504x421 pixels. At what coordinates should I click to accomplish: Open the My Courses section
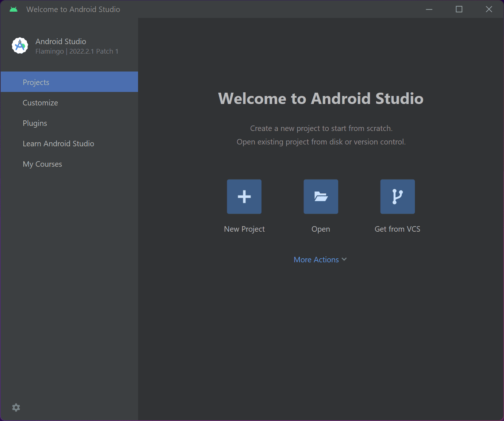(42, 164)
